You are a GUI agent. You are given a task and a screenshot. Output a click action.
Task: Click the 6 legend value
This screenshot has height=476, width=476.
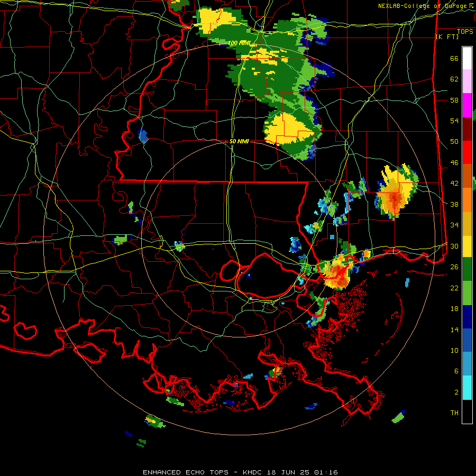click(x=456, y=371)
